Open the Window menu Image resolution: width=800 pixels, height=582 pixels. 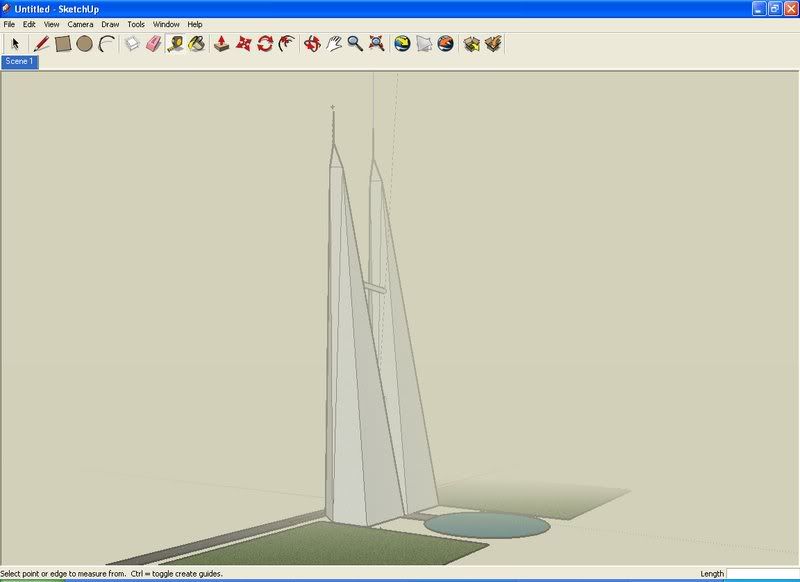pyautogui.click(x=166, y=24)
